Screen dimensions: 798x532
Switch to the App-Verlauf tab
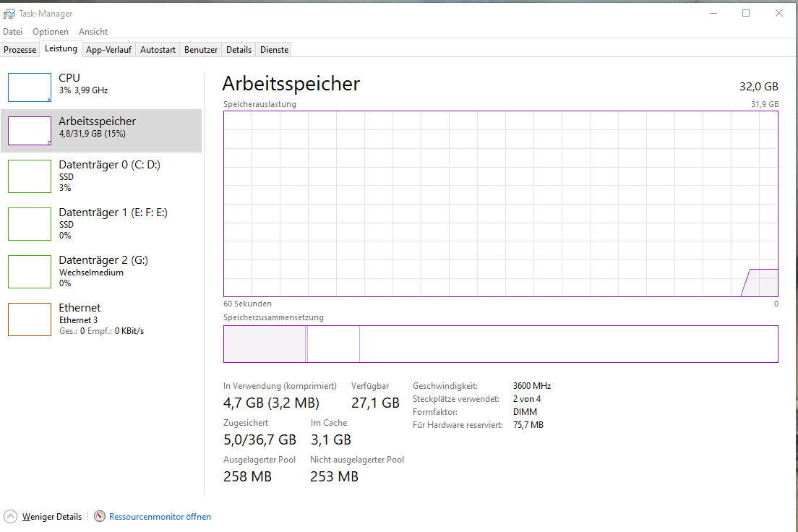(108, 50)
